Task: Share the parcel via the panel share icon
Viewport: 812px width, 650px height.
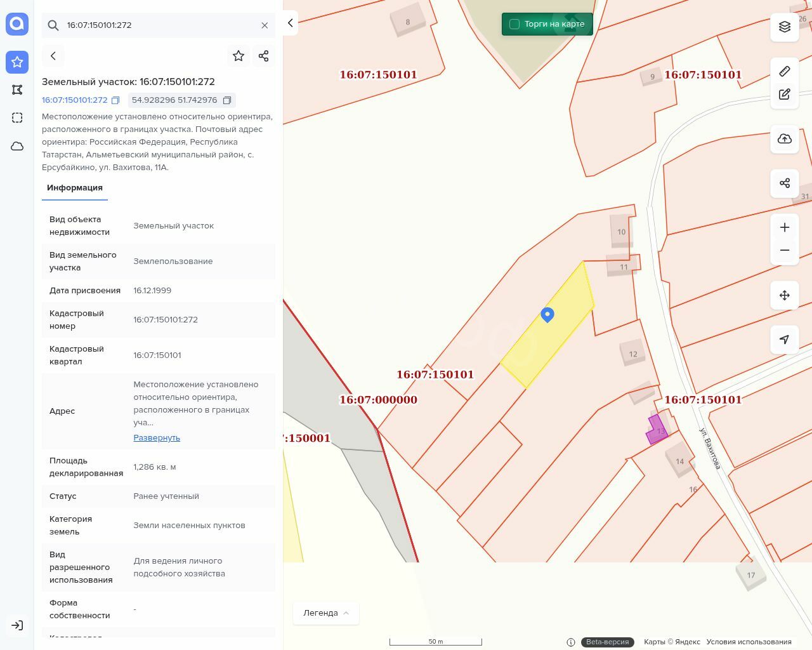Action: coord(264,56)
